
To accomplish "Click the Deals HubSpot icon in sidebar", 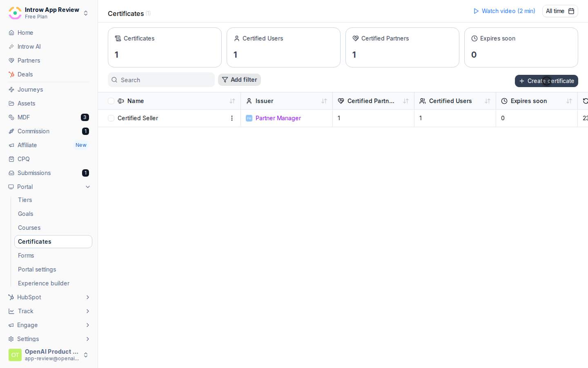I will pos(11,74).
